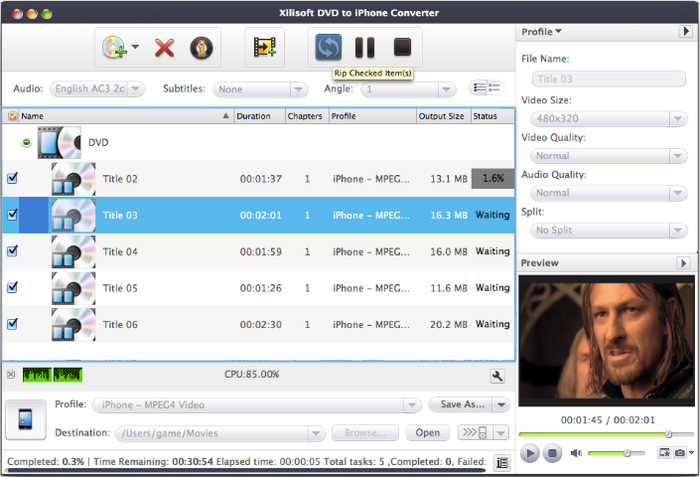Switch the list view mode icon

pyautogui.click(x=486, y=88)
